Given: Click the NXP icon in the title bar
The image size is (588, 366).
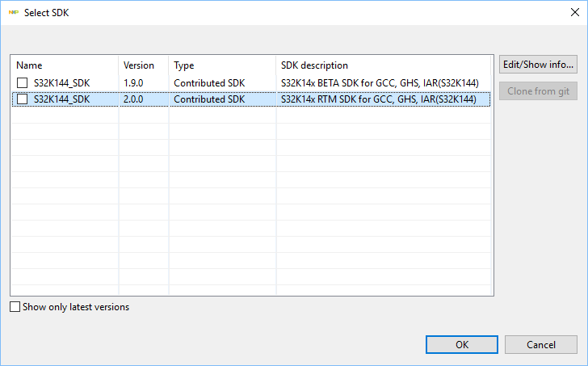Looking at the screenshot, I should pos(14,13).
